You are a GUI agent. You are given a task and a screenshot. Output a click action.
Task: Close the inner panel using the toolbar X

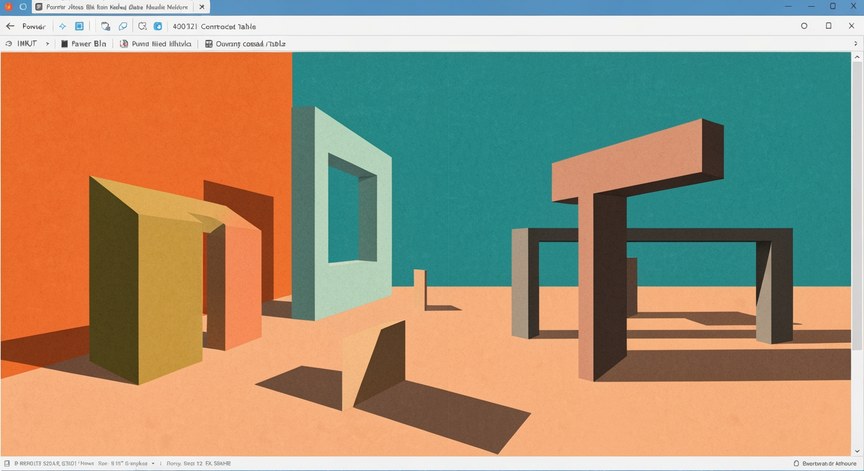851,26
